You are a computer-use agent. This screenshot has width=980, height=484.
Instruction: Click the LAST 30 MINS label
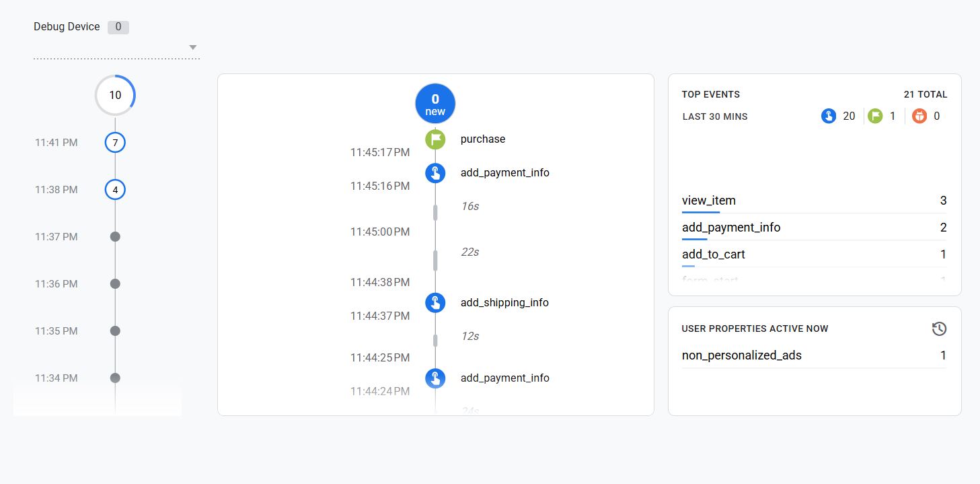715,117
